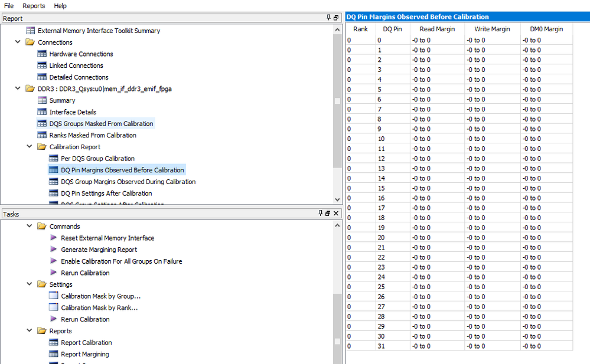The height and width of the screenshot is (364, 590).
Task: Open the Reports menu
Action: (x=34, y=6)
